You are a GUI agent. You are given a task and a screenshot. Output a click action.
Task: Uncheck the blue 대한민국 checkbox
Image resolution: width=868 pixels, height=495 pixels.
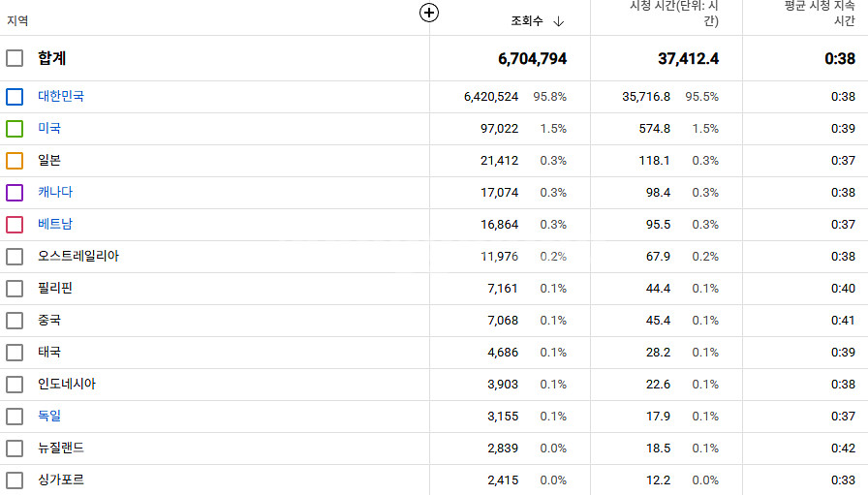[15, 97]
